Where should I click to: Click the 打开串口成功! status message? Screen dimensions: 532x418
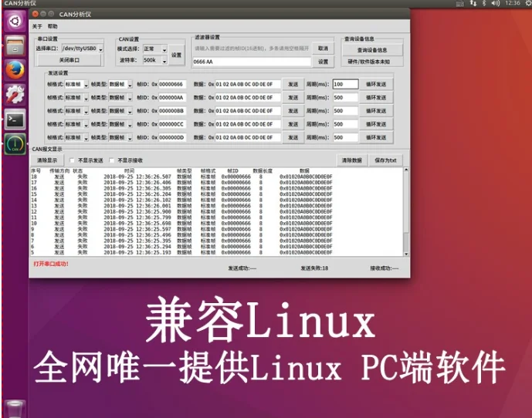tap(51, 264)
